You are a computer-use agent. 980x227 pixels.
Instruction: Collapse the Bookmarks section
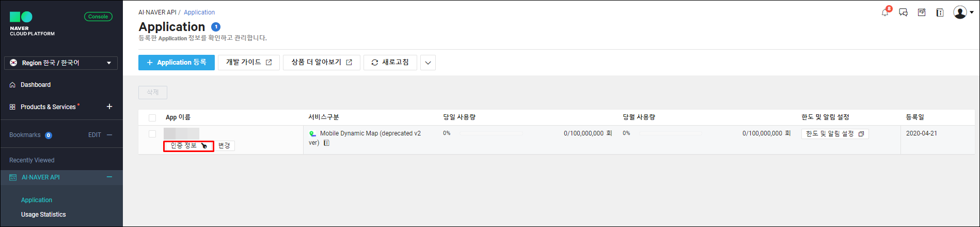coord(109,135)
